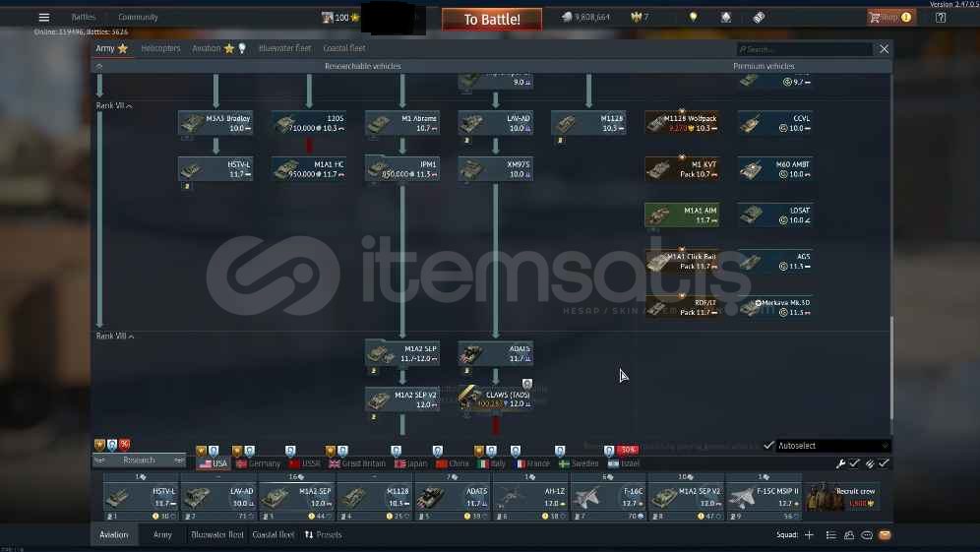Select the F-16C crew slot

[609, 497]
